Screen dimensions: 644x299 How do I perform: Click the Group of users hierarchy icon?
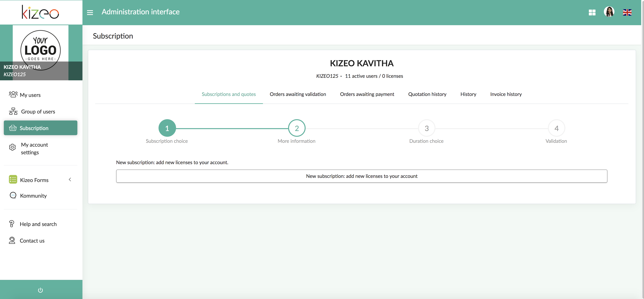point(13,111)
